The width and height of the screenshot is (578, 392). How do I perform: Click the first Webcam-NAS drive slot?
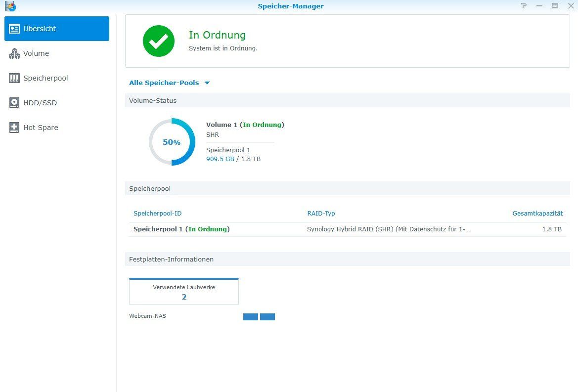pos(251,317)
